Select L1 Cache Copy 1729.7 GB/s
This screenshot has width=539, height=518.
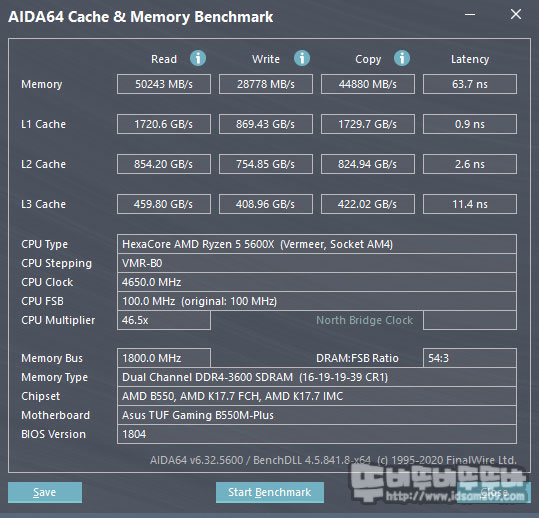click(x=368, y=124)
